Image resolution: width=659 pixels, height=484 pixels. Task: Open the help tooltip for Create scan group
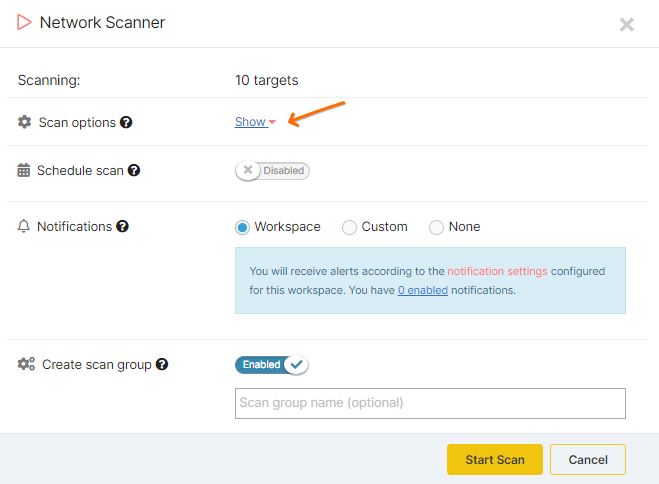click(162, 364)
